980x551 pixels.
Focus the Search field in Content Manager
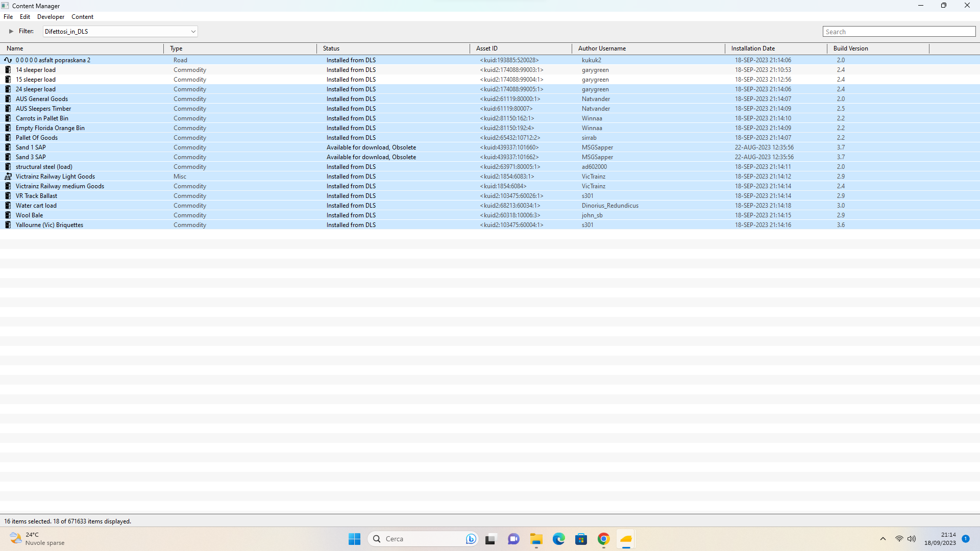tap(899, 32)
